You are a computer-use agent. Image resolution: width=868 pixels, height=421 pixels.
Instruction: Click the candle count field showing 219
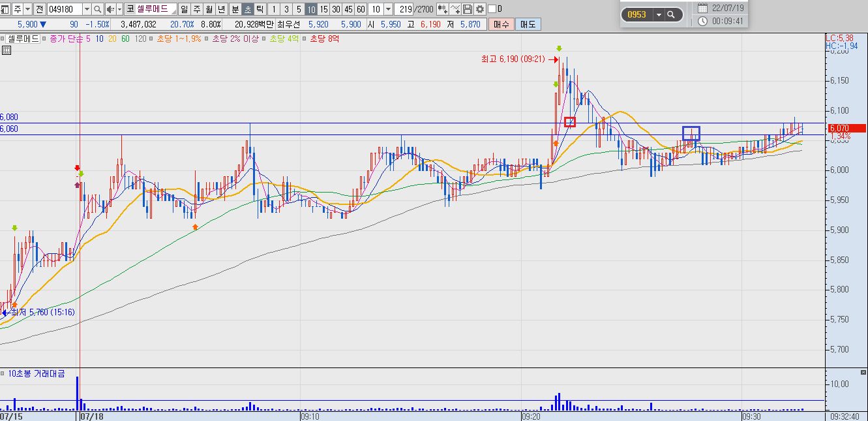click(405, 9)
